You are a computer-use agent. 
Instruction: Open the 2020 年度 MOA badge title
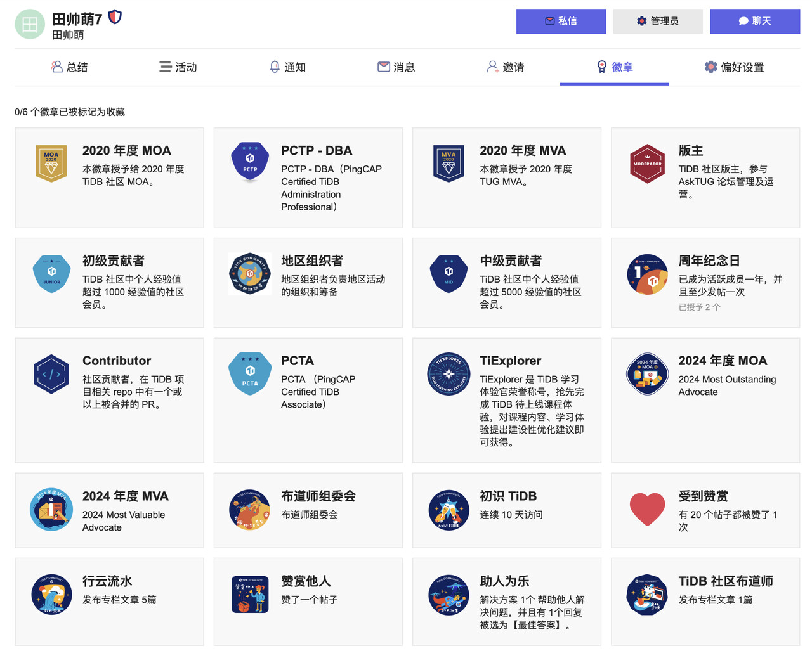click(x=127, y=151)
